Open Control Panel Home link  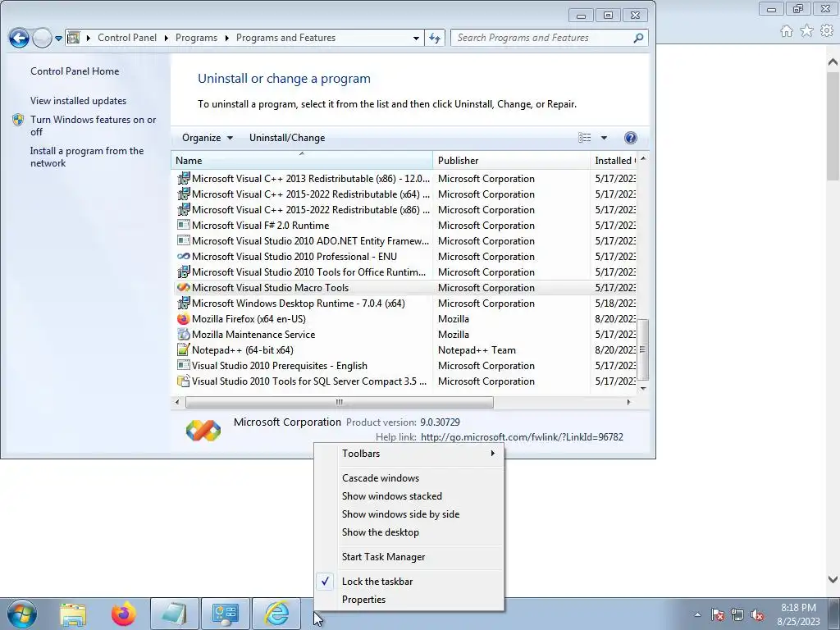click(75, 71)
